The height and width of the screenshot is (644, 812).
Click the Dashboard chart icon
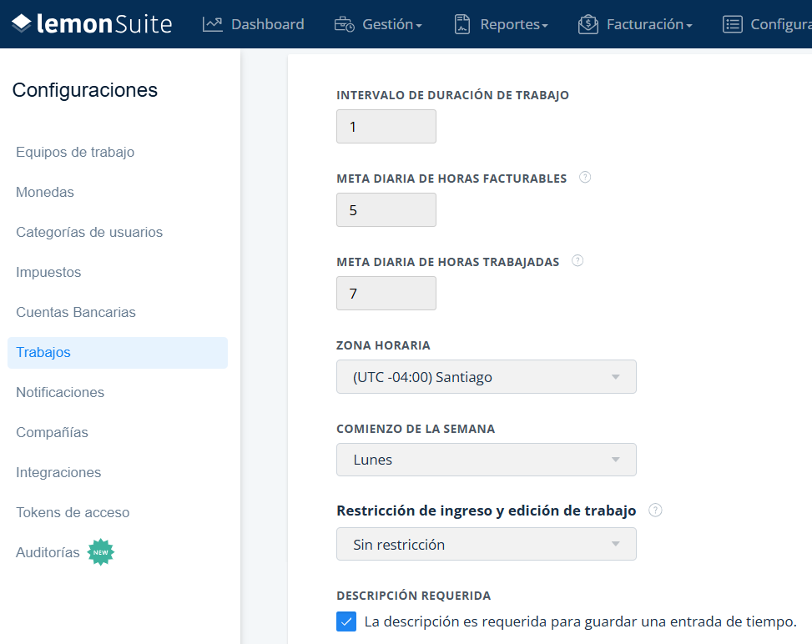(212, 24)
